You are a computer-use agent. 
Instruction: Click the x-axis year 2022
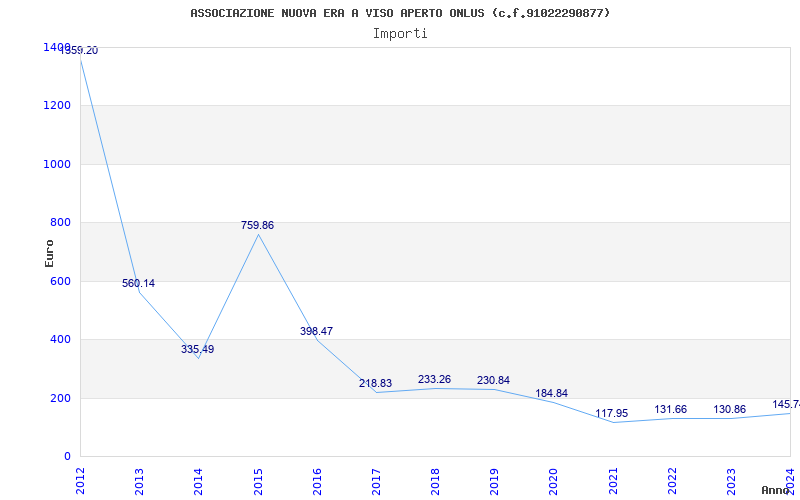point(672,482)
